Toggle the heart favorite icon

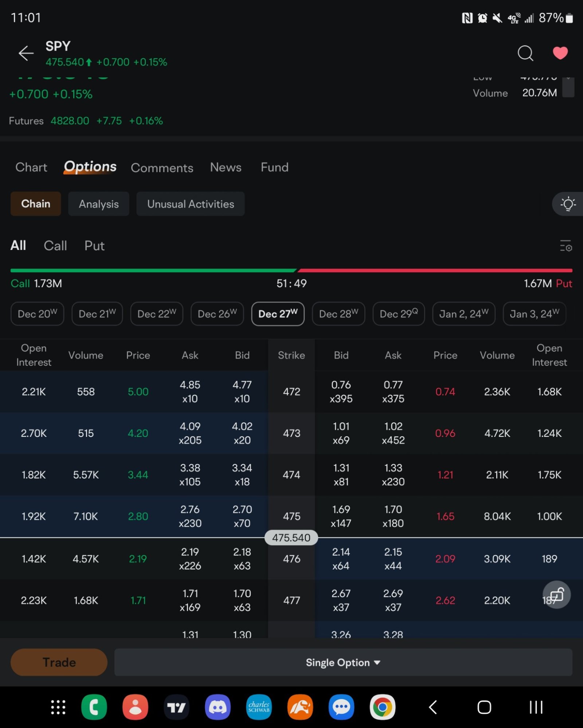(x=560, y=53)
